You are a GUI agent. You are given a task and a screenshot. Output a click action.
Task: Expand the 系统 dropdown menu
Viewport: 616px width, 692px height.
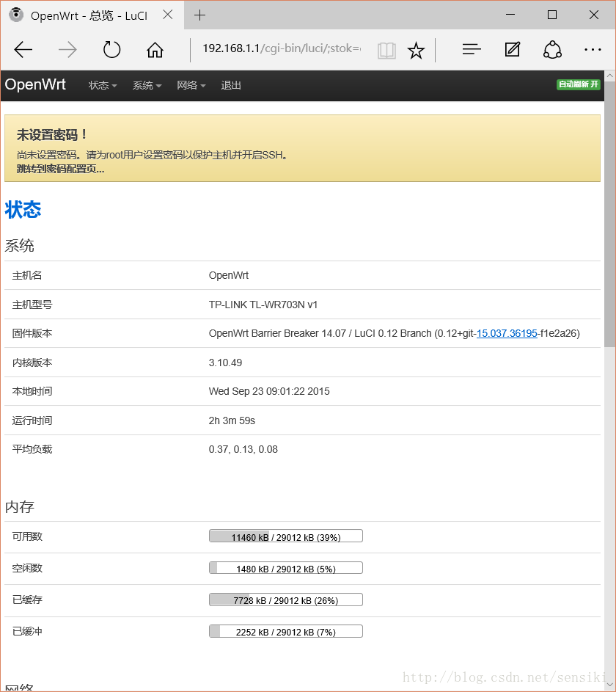click(x=147, y=85)
